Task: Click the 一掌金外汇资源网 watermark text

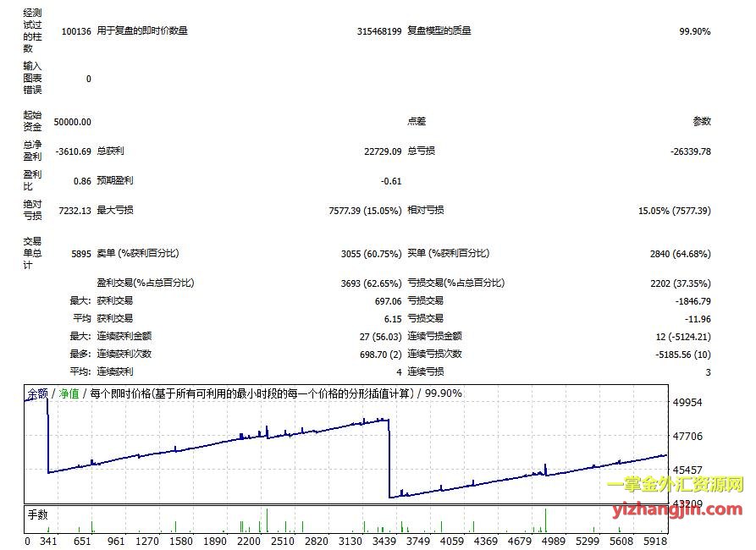Action: (675, 485)
